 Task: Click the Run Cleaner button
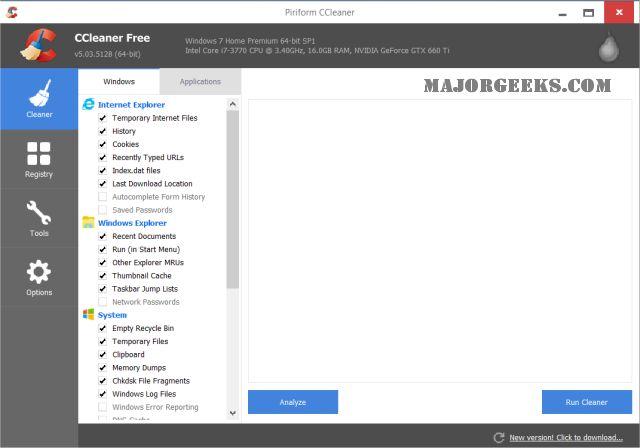[x=587, y=402]
